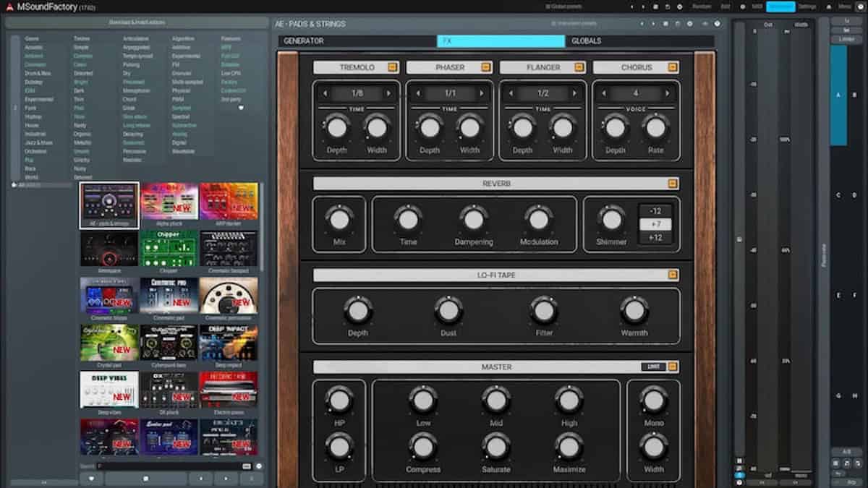Click the Tremolo time next arrow
This screenshot has height=488, width=868.
pos(389,93)
